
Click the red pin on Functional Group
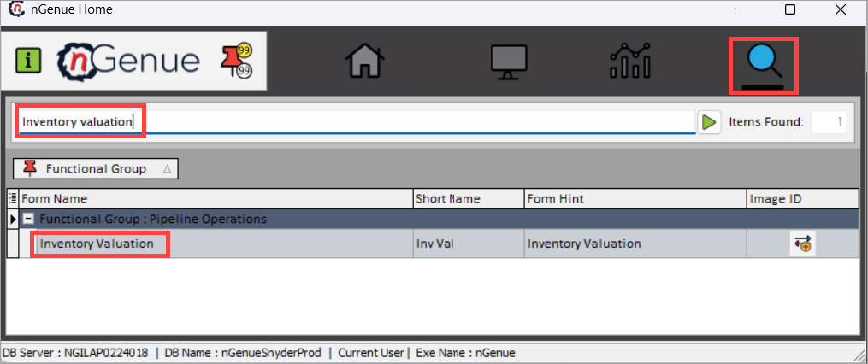(x=31, y=169)
